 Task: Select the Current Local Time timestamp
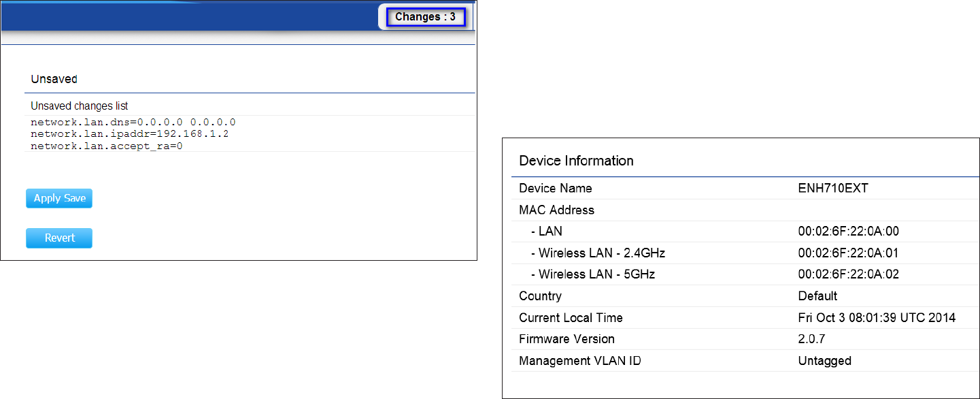pyautogui.click(x=877, y=318)
